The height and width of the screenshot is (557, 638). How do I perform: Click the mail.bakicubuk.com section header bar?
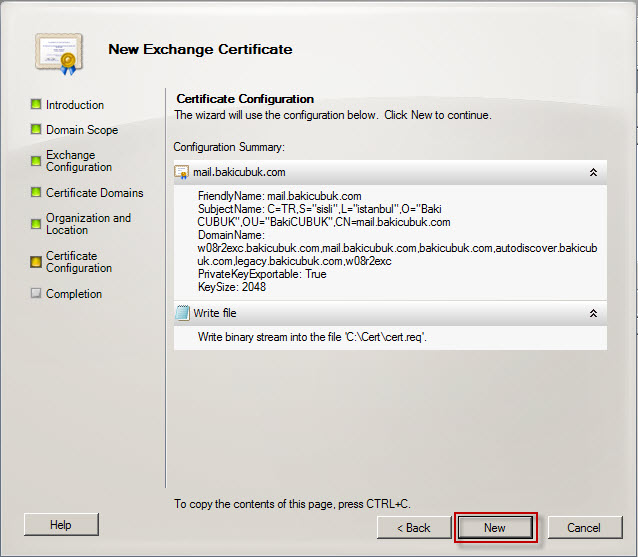tap(390, 173)
